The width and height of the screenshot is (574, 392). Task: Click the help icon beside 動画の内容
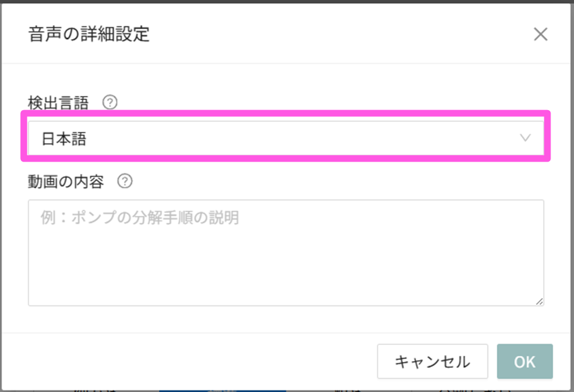coord(125,182)
